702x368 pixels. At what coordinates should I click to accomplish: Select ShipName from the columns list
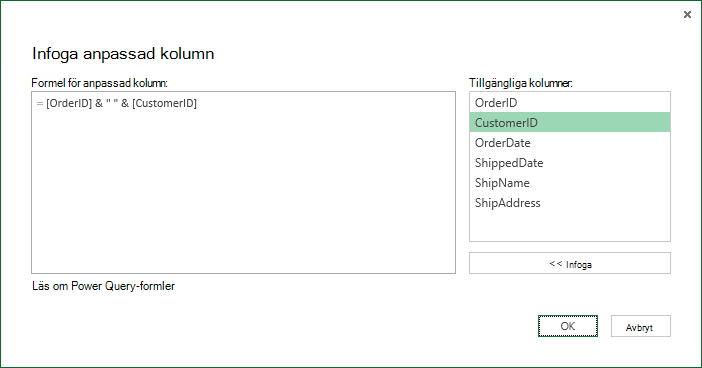pyautogui.click(x=569, y=183)
